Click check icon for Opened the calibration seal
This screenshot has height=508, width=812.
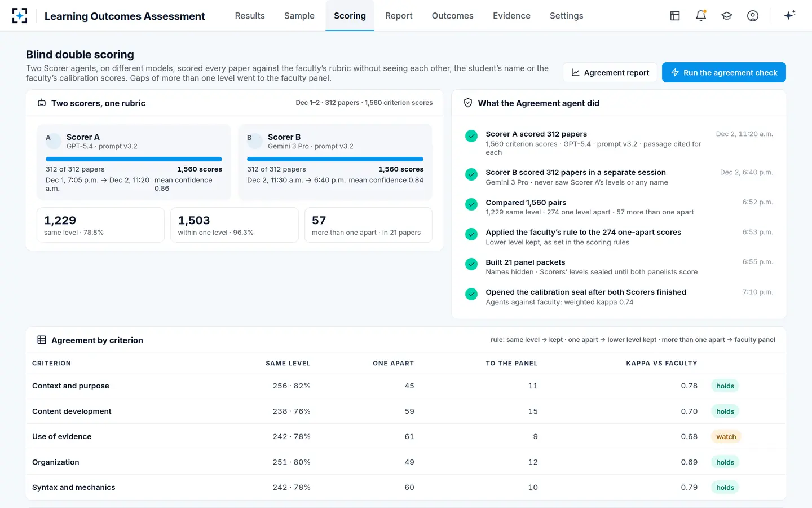pos(471,294)
